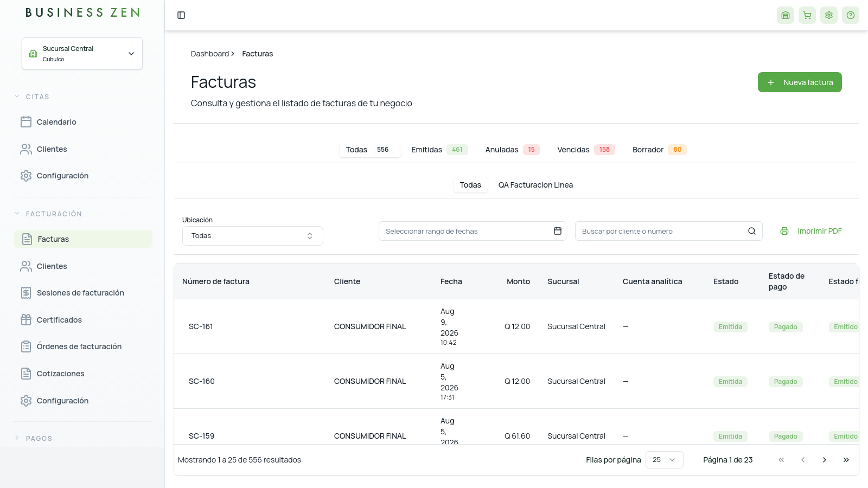Screen dimensions: 868x488
Task: Open the Filas por página dropdown
Action: [x=665, y=460]
